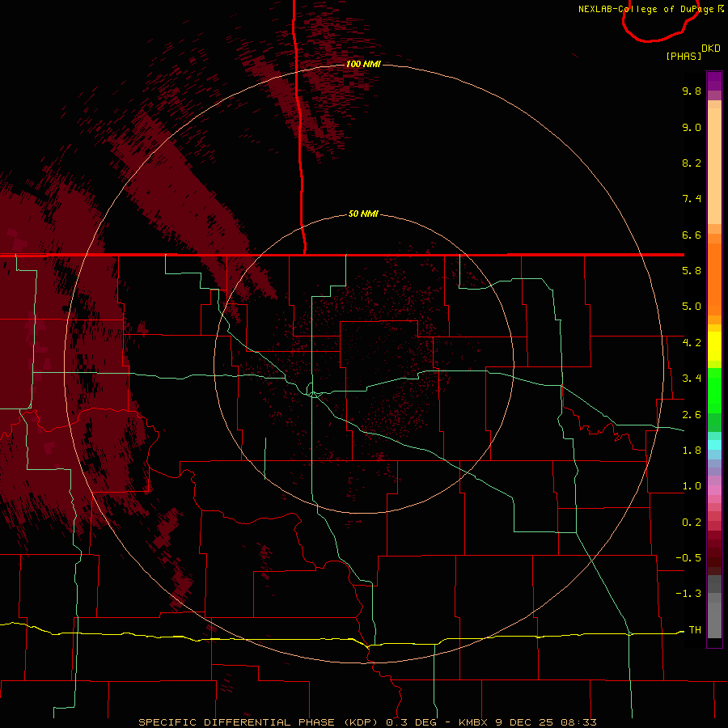Click the bright green section of the color bar
Image resolution: width=728 pixels, height=728 pixels.
[x=714, y=390]
